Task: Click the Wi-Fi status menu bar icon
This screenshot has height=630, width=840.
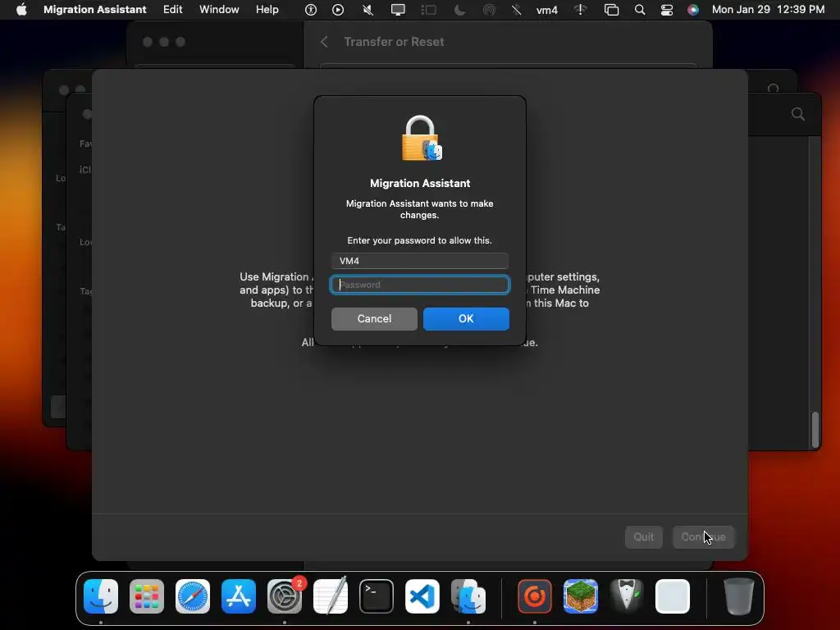Action: tap(581, 10)
